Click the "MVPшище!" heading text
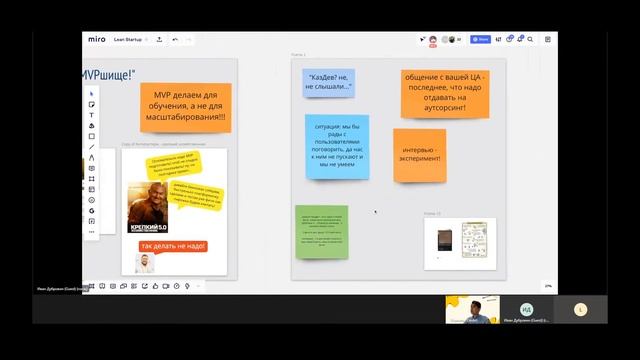The image size is (640, 360). pos(108,75)
